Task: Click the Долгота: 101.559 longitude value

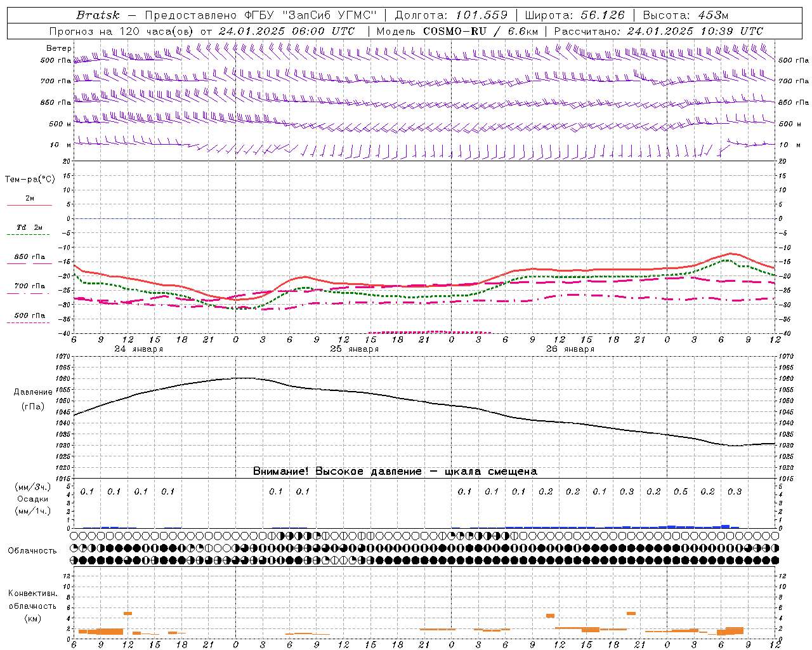Action: pos(451,15)
